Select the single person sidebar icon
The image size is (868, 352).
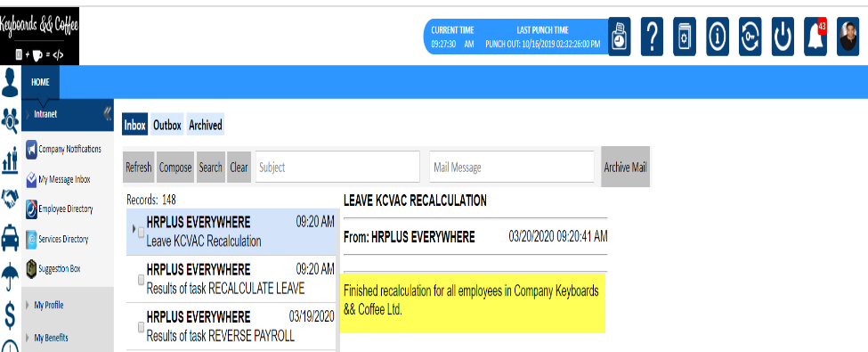(x=10, y=82)
